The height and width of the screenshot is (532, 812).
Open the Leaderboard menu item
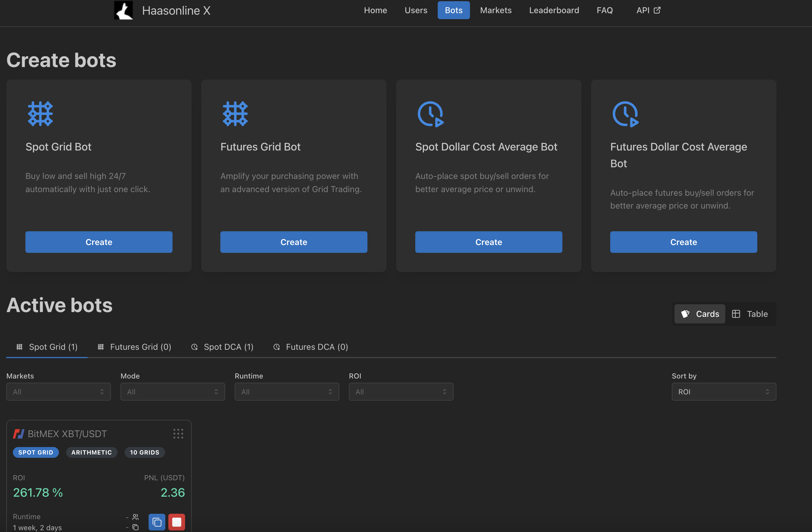[554, 10]
